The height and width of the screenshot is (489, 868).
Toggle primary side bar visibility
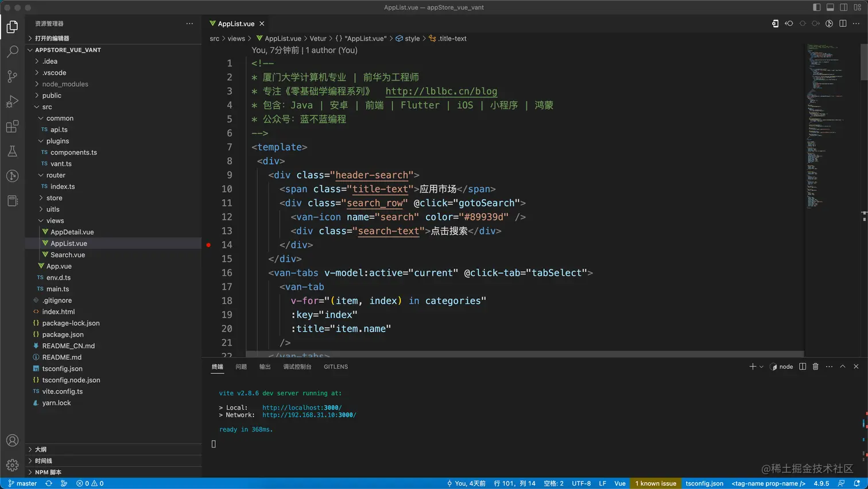[x=817, y=7]
